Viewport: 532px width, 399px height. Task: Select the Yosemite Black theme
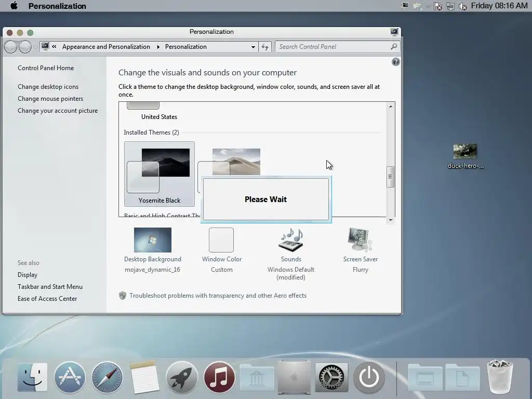point(159,174)
